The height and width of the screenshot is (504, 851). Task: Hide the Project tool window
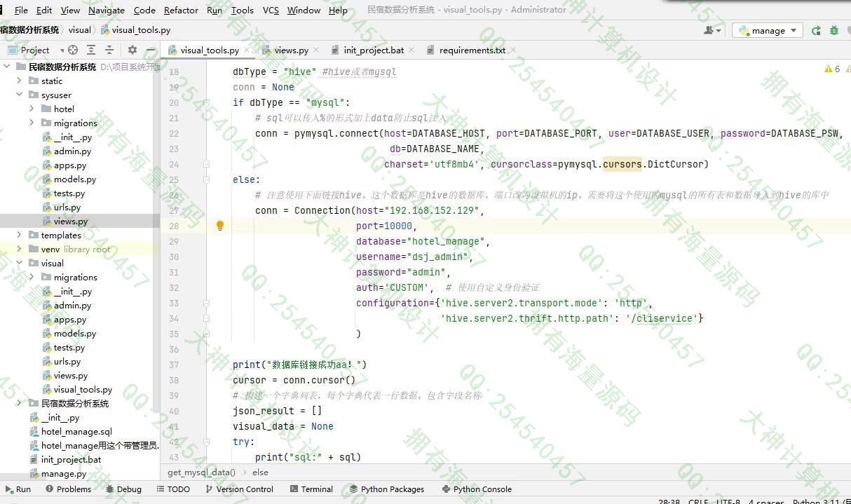pyautogui.click(x=151, y=50)
